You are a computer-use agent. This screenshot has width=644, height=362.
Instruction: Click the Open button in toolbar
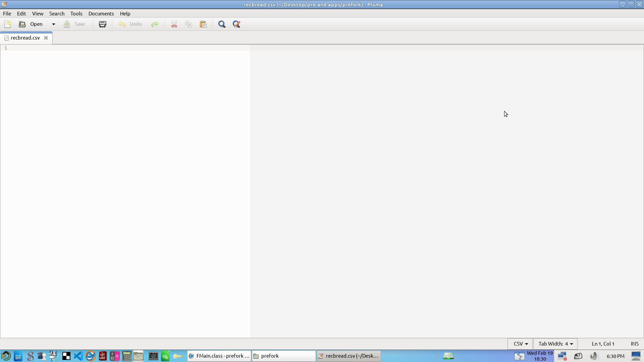tap(31, 24)
